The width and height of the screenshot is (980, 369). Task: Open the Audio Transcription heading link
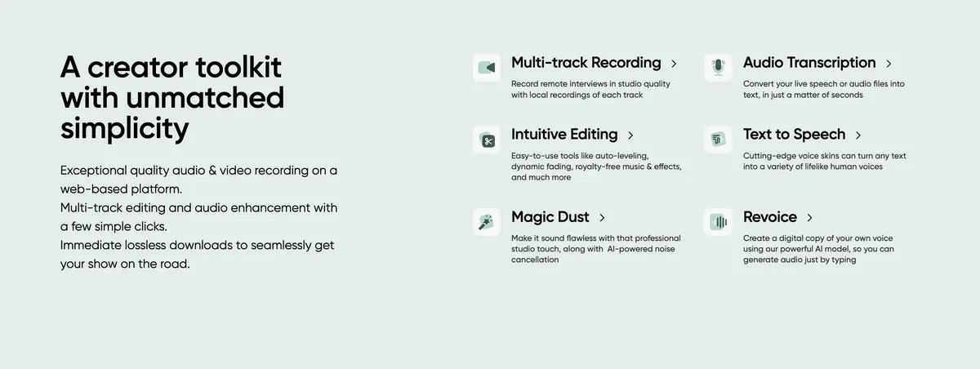(x=809, y=63)
